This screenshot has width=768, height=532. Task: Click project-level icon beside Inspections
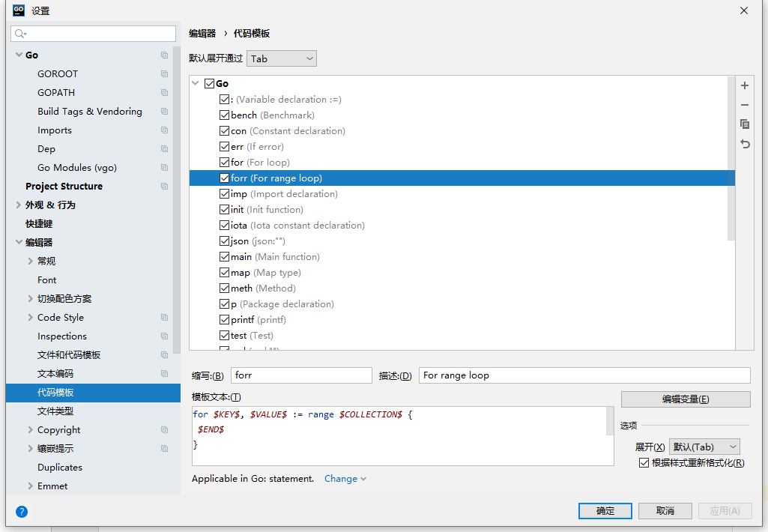pos(165,336)
